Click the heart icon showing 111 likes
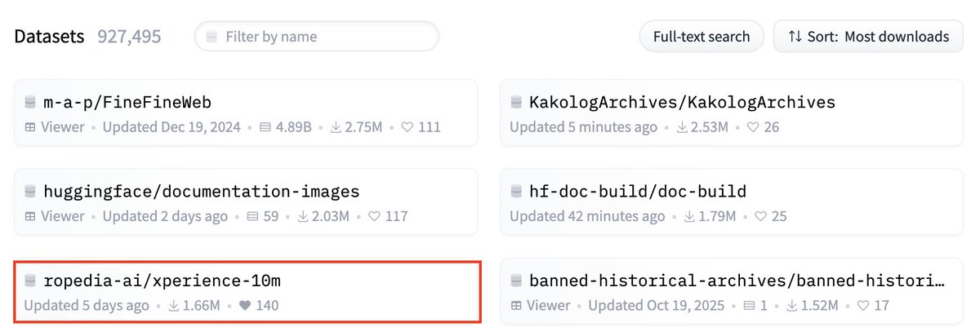 (406, 127)
